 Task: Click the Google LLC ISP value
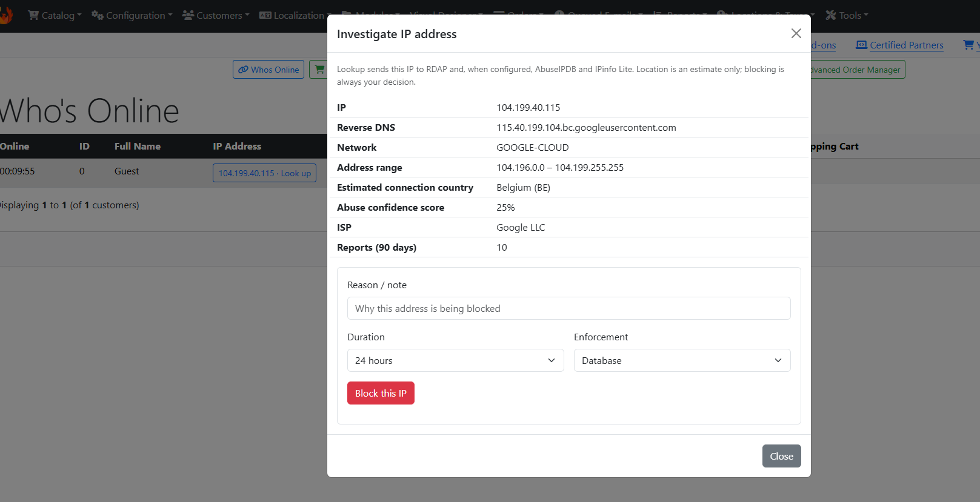521,227
